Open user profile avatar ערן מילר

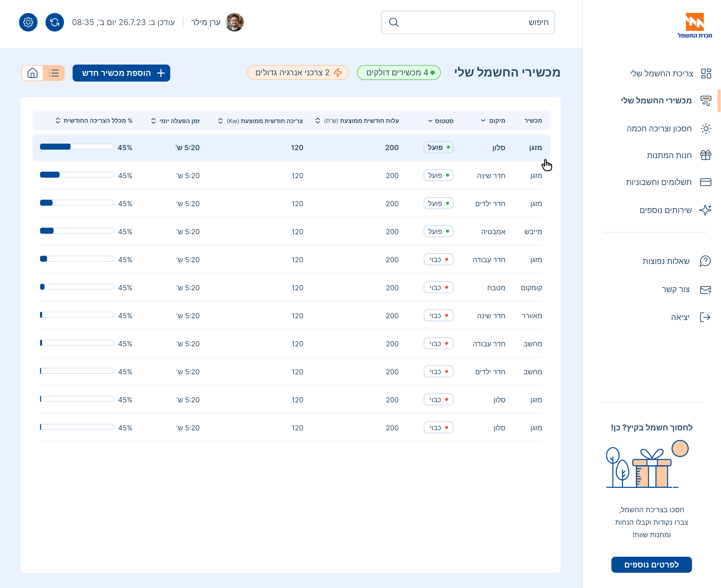234,22
